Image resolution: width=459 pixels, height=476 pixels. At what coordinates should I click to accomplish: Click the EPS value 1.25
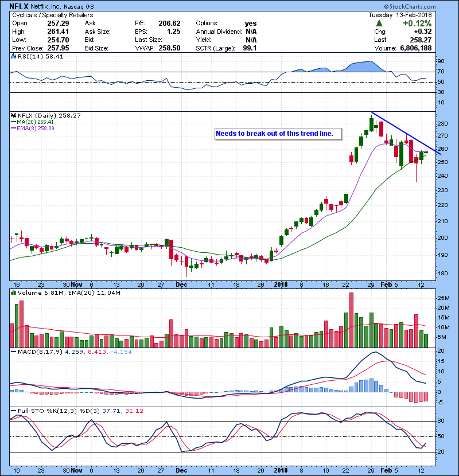pos(174,32)
